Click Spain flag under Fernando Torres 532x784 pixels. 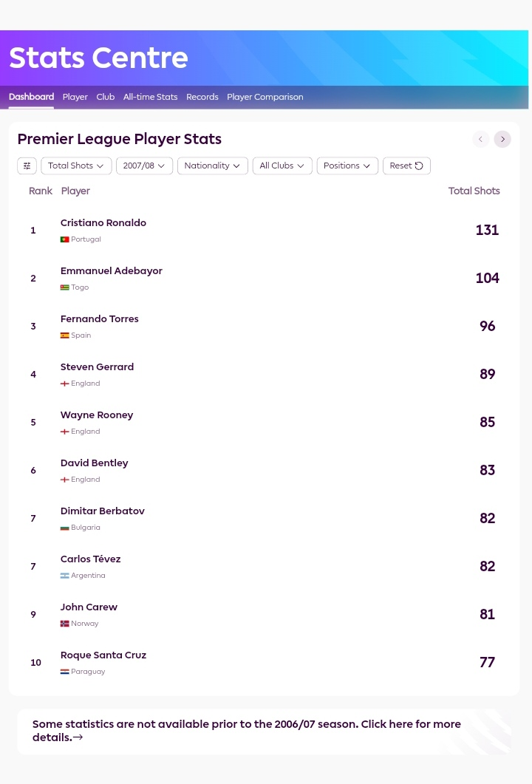point(64,335)
